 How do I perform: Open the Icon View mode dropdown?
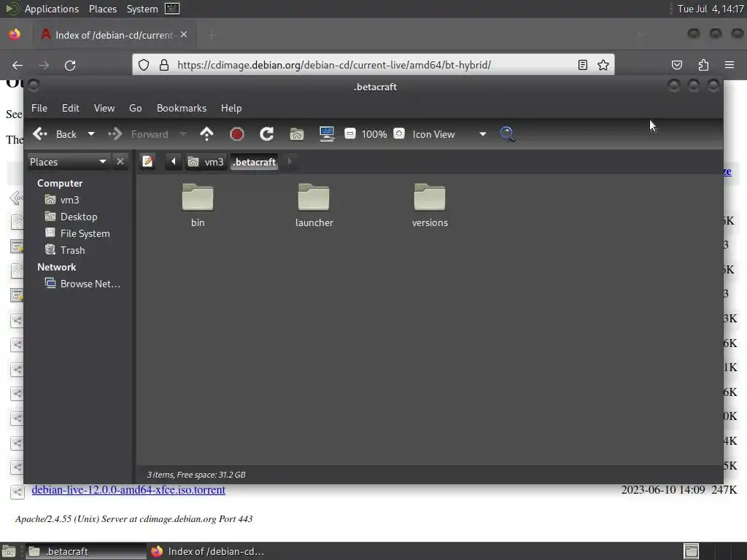pos(449,134)
